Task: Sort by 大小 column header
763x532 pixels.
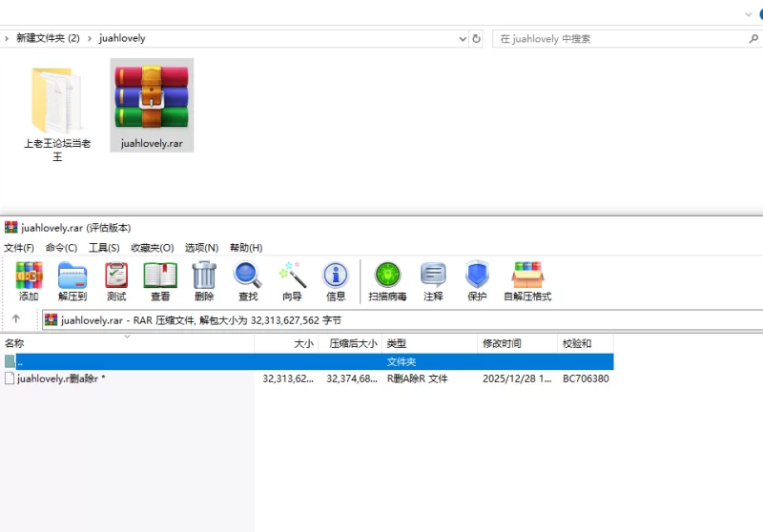Action: pos(286,343)
